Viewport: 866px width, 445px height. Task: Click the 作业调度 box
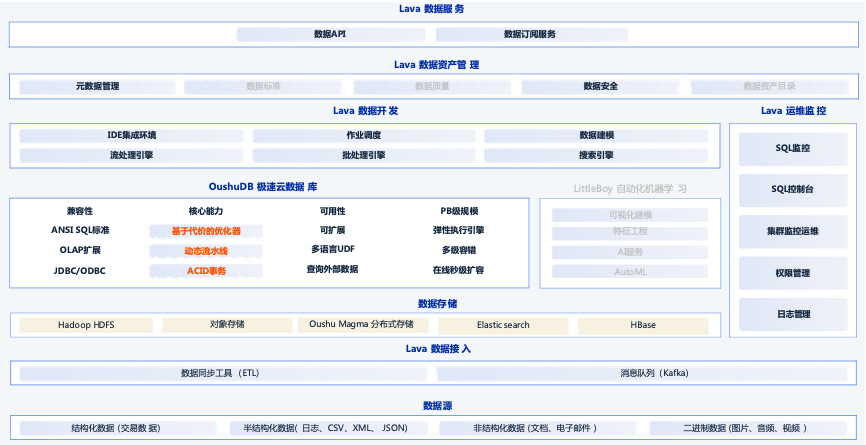[x=364, y=135]
